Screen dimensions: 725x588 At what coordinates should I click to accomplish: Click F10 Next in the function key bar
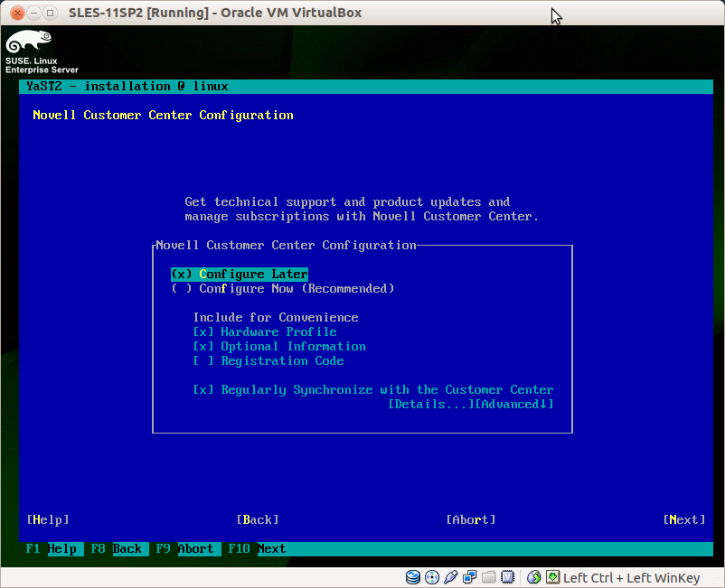point(257,549)
